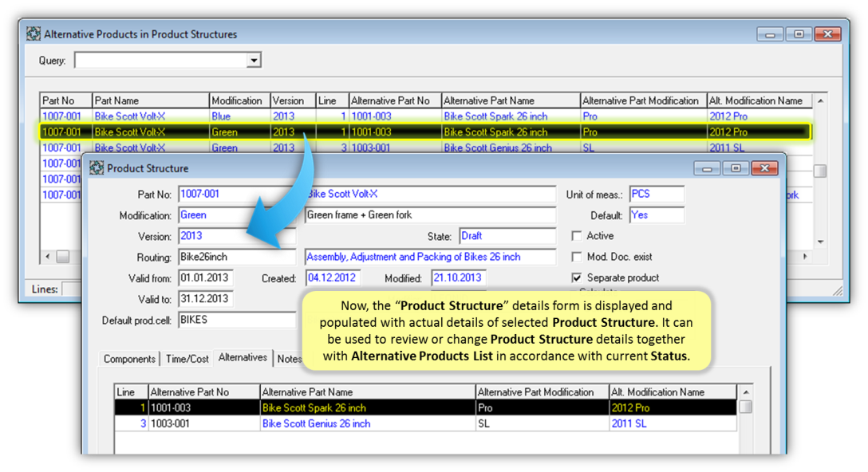Click the Part Name column header
This screenshot has width=868, height=472.
tap(150, 100)
